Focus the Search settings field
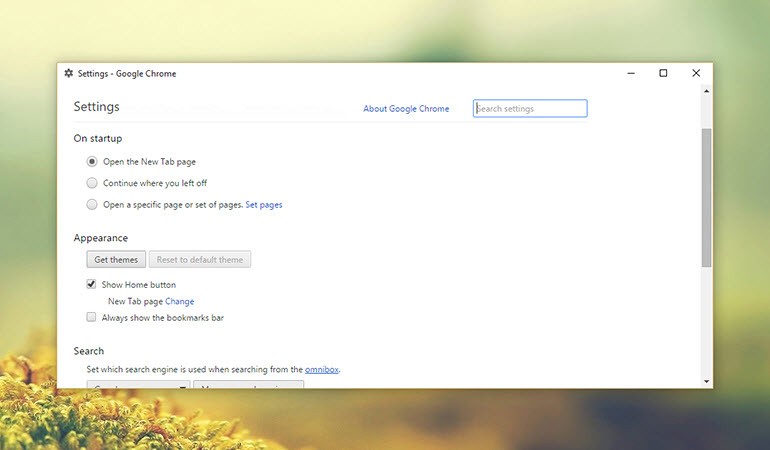 click(530, 108)
